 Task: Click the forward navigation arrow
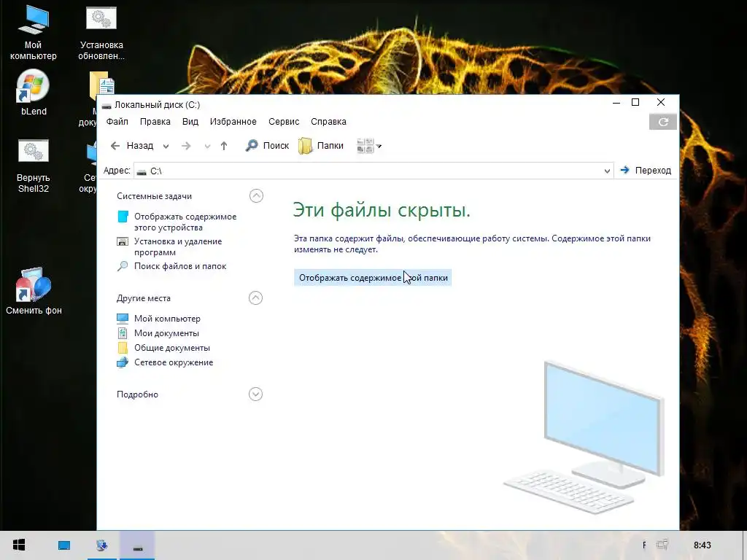pyautogui.click(x=186, y=146)
